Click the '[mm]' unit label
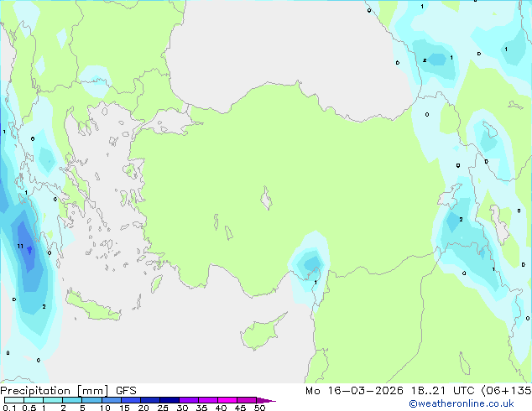532x411 pixels. coord(92,391)
